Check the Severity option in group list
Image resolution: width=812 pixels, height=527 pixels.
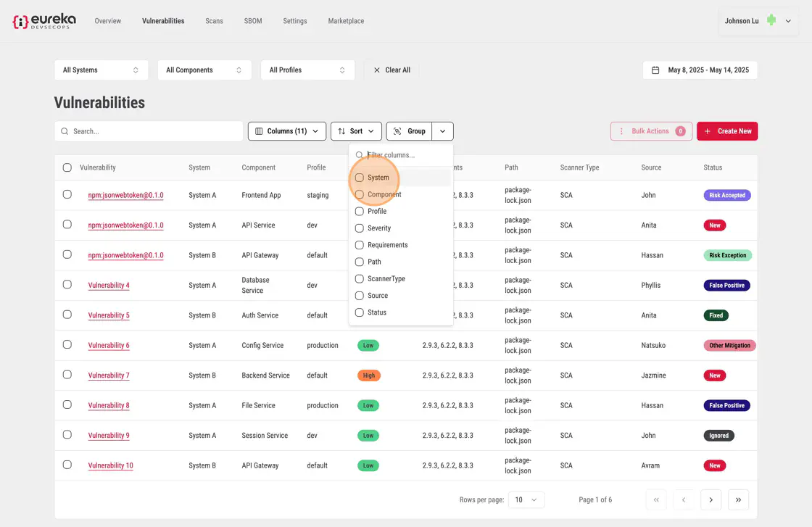click(359, 228)
